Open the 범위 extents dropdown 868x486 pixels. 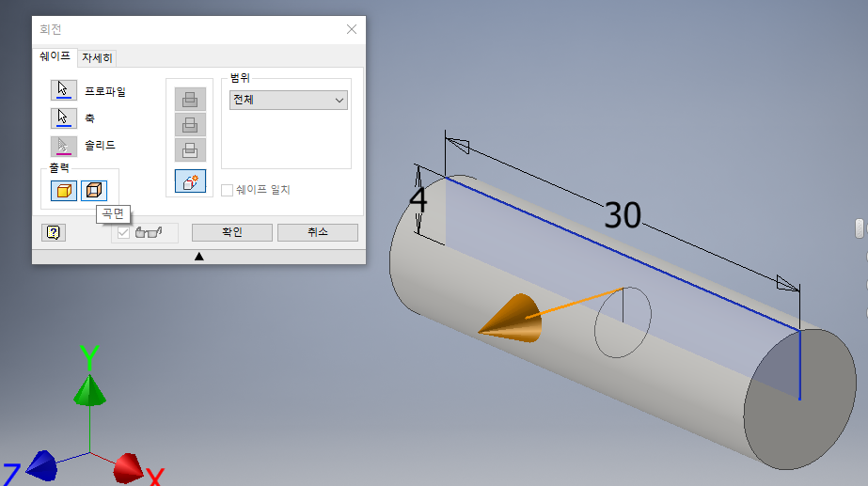point(289,101)
